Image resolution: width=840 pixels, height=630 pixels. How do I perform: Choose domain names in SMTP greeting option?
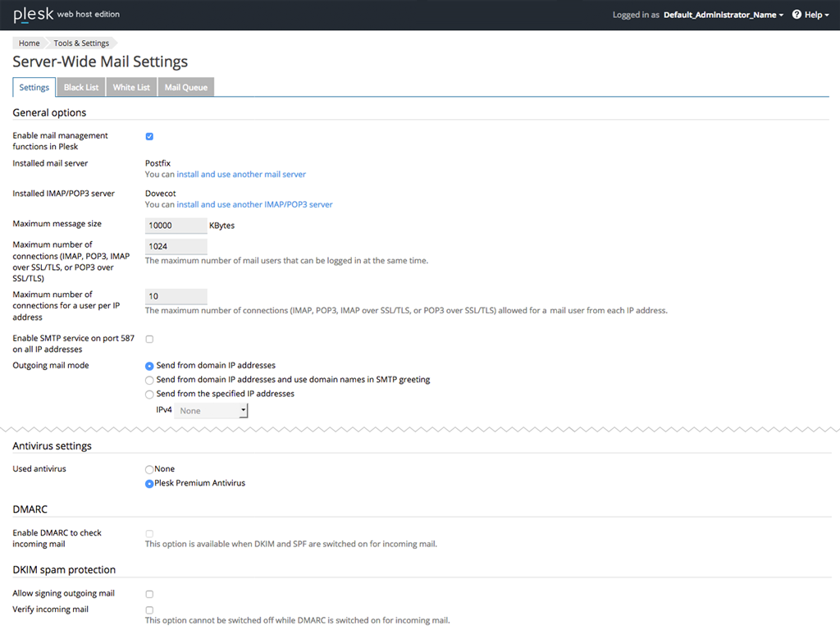(x=149, y=381)
